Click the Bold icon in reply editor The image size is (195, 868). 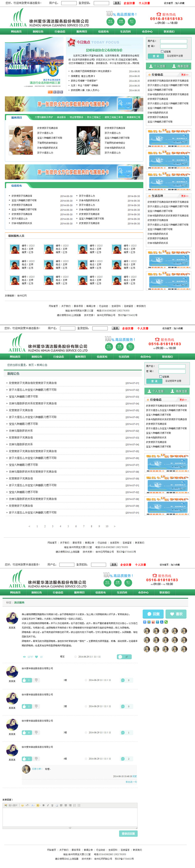click(43, 805)
